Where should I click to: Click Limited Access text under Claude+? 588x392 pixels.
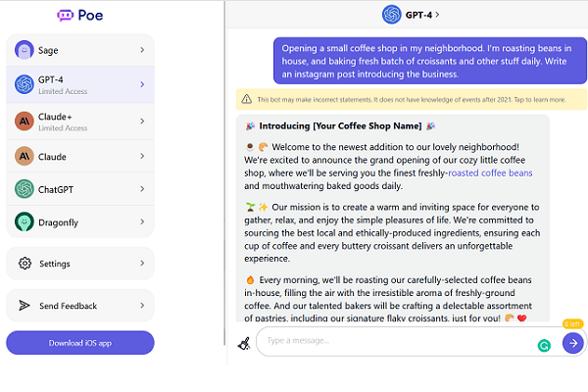point(63,128)
